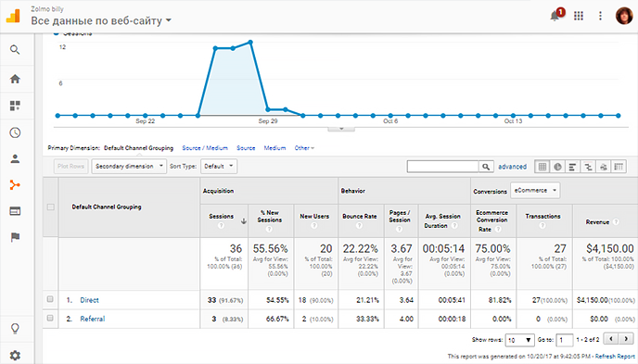This screenshot has height=364, width=638.
Task: Select Source primary dimension
Action: click(246, 148)
